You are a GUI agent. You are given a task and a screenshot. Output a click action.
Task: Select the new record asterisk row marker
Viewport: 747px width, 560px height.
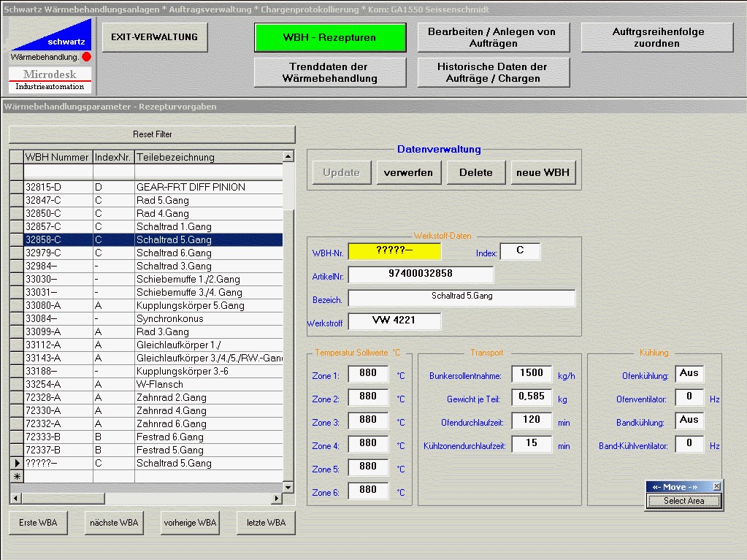coord(17,476)
